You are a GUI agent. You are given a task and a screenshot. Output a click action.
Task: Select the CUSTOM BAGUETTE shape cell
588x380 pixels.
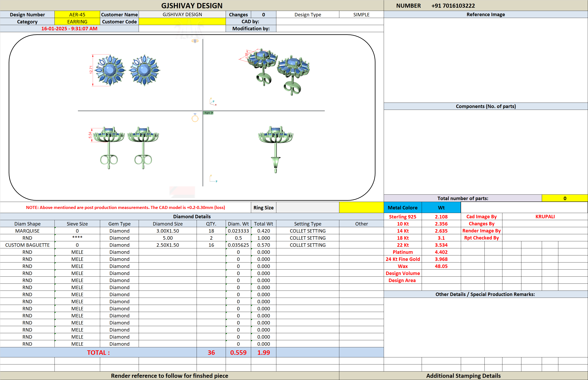tap(27, 245)
